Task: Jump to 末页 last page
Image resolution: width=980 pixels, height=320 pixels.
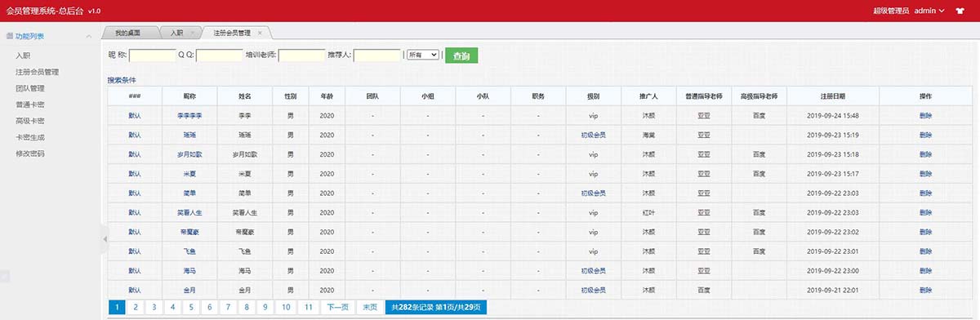Action: pos(370,307)
